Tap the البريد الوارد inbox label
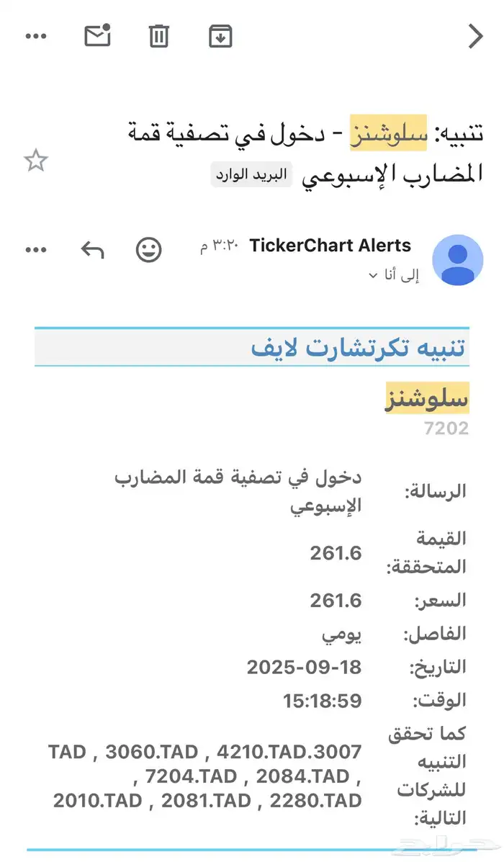 coord(251,175)
